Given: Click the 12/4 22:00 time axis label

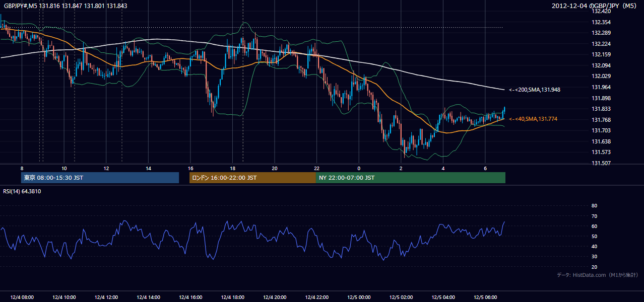Looking at the screenshot, I should [x=316, y=297].
